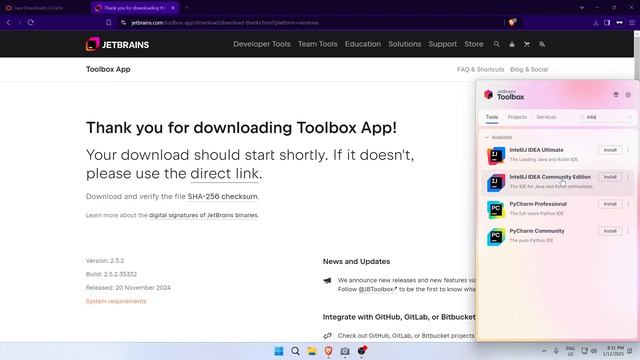The width and height of the screenshot is (640, 360).
Task: Open the Education menu
Action: (362, 44)
